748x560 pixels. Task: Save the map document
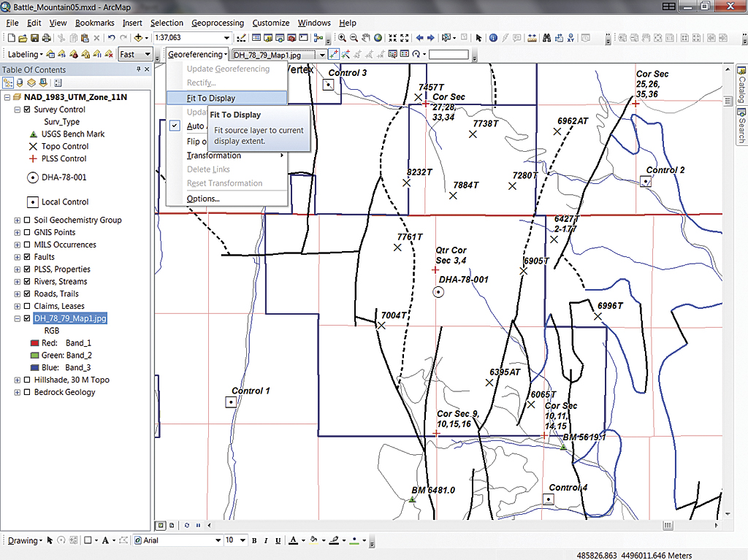(x=34, y=38)
